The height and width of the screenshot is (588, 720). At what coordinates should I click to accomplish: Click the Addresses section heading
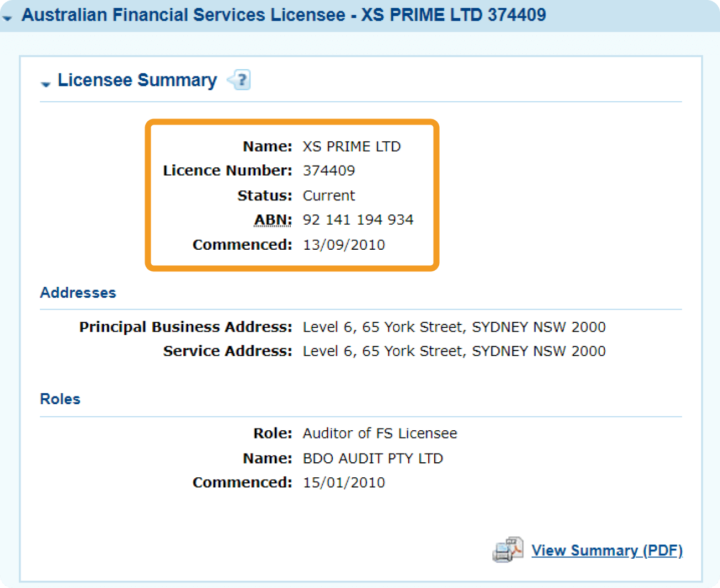click(x=78, y=292)
